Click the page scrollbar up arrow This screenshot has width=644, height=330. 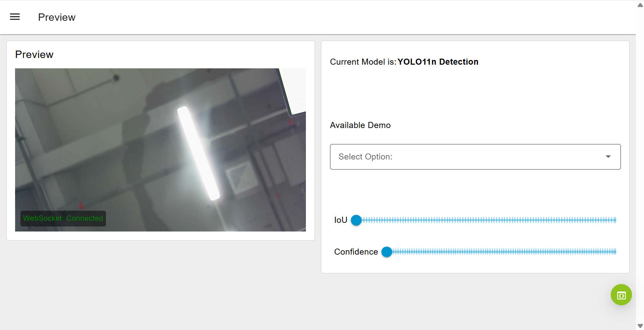pos(640,5)
